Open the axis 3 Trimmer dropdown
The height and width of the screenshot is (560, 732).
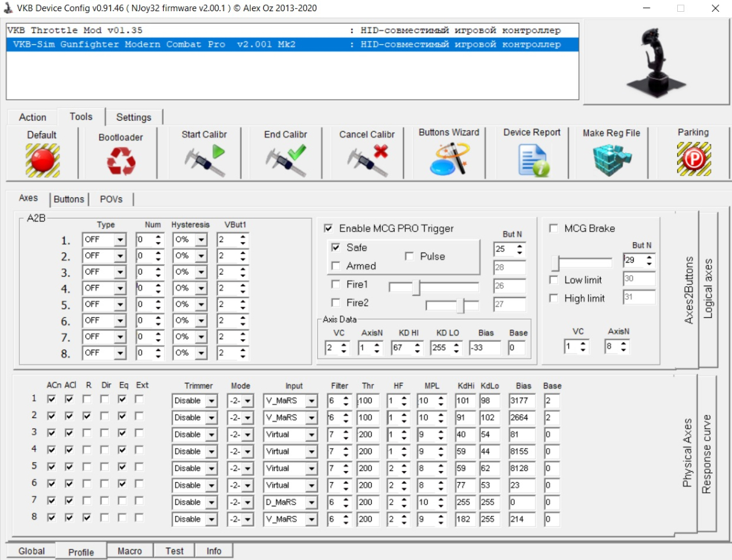(211, 435)
